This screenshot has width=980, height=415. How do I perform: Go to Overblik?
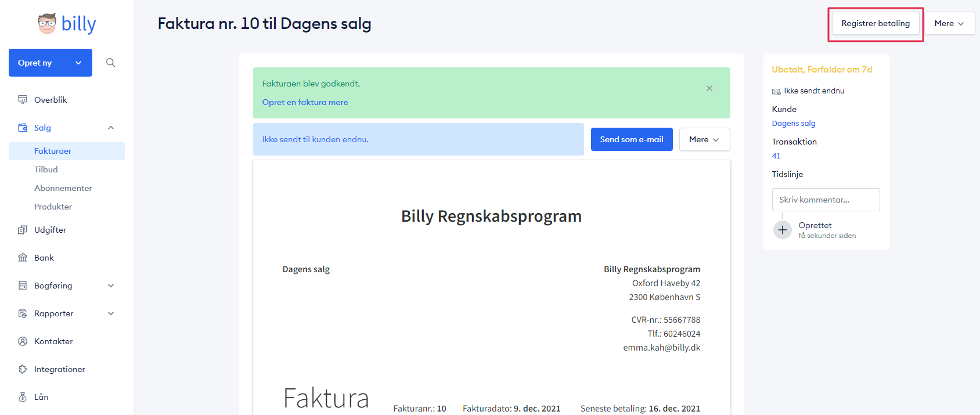[51, 100]
